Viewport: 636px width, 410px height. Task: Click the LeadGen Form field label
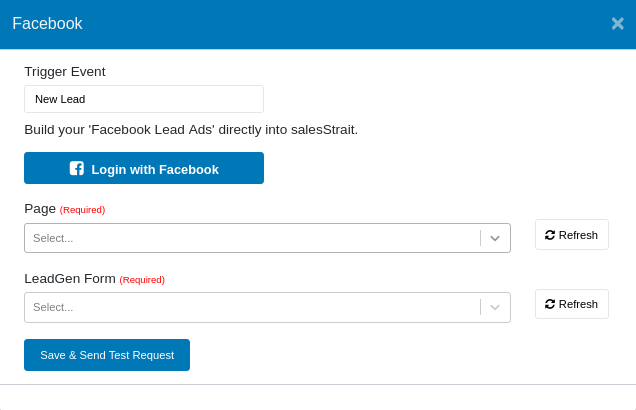pos(70,278)
